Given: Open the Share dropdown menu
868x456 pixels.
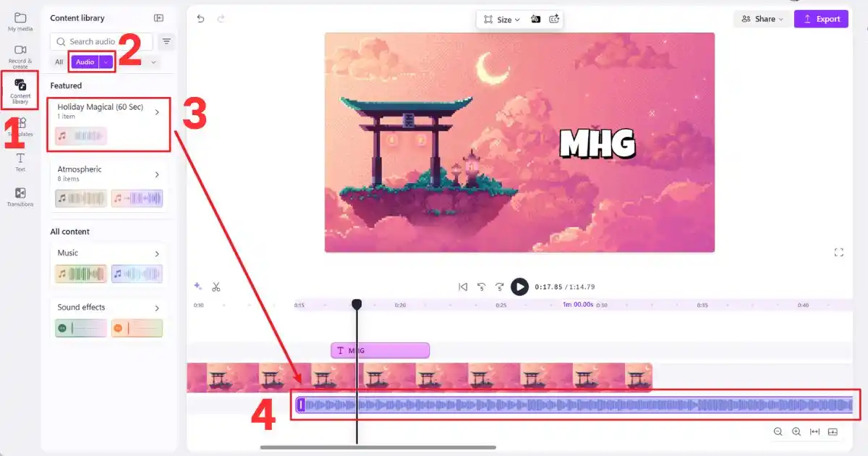Looking at the screenshot, I should coord(762,19).
